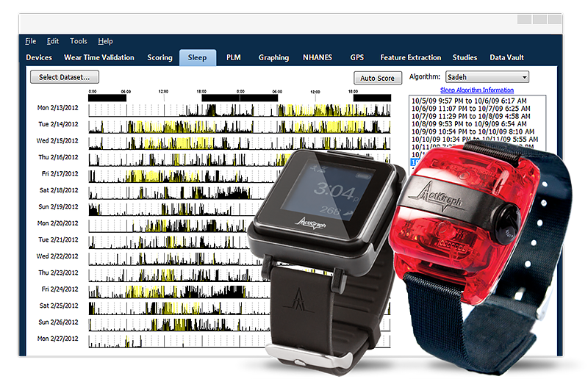Click the Mon 2/13/2012 row label

coord(58,108)
